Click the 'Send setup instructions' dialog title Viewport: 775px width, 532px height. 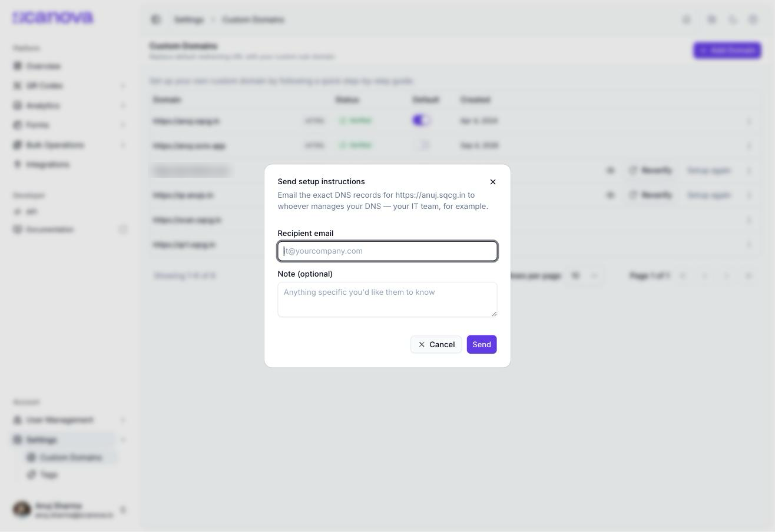tap(321, 181)
